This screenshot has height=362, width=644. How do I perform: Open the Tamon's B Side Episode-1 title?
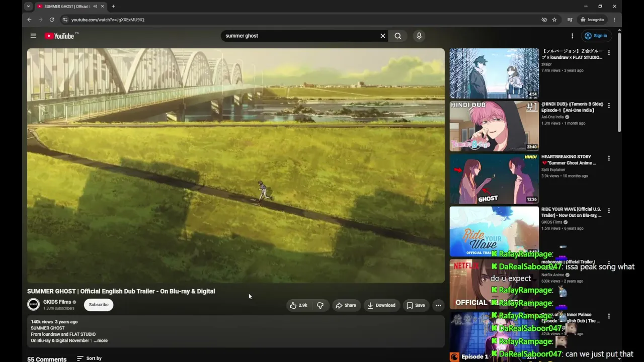coord(572,107)
